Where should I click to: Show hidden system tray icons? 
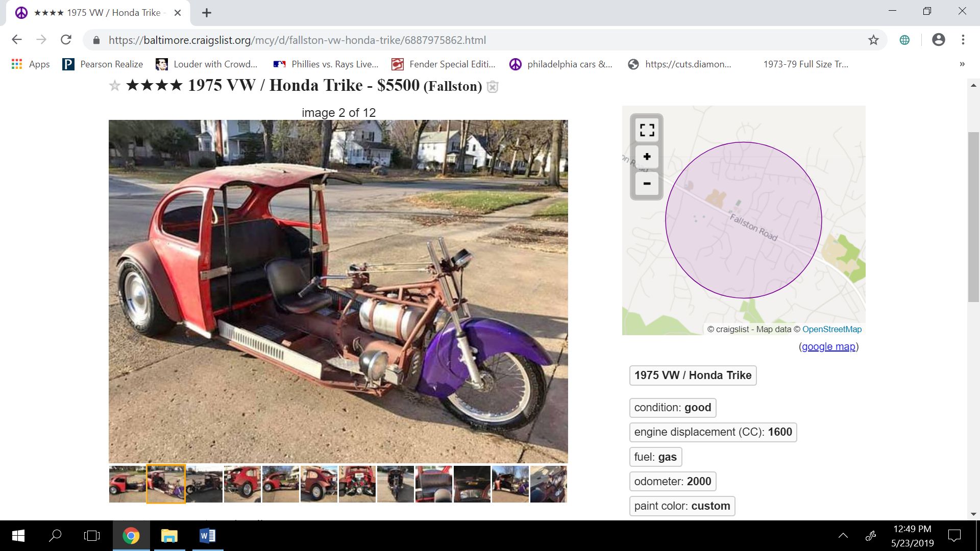click(843, 536)
